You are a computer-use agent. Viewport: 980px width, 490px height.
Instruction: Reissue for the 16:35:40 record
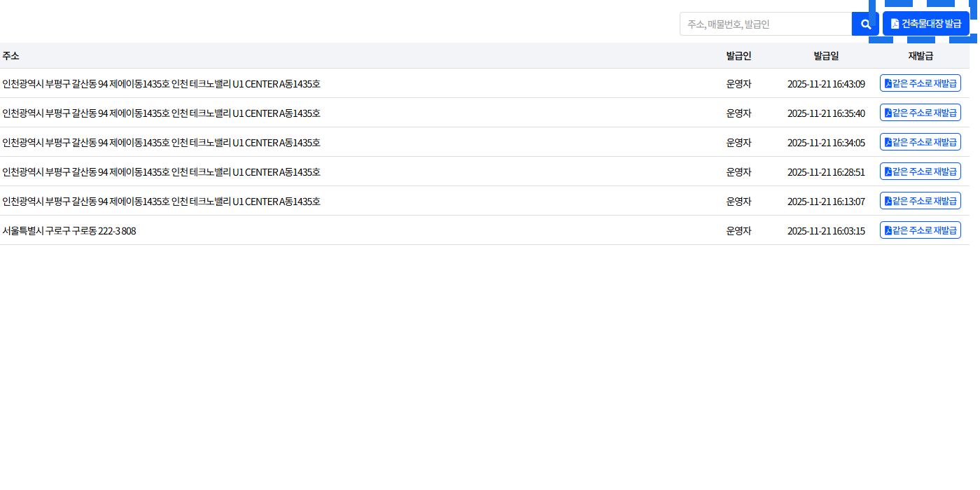(x=920, y=113)
